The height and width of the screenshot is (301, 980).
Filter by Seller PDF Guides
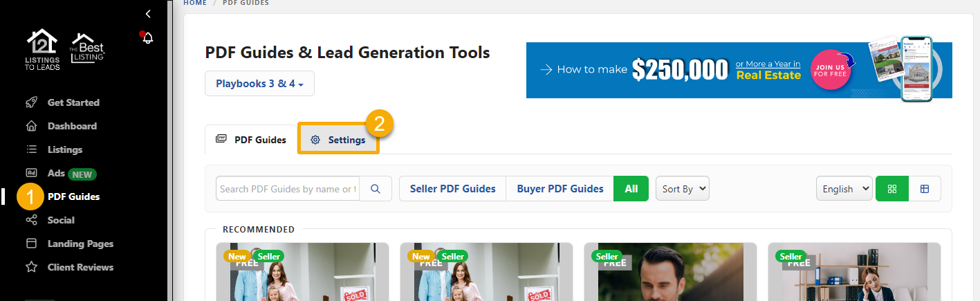452,189
